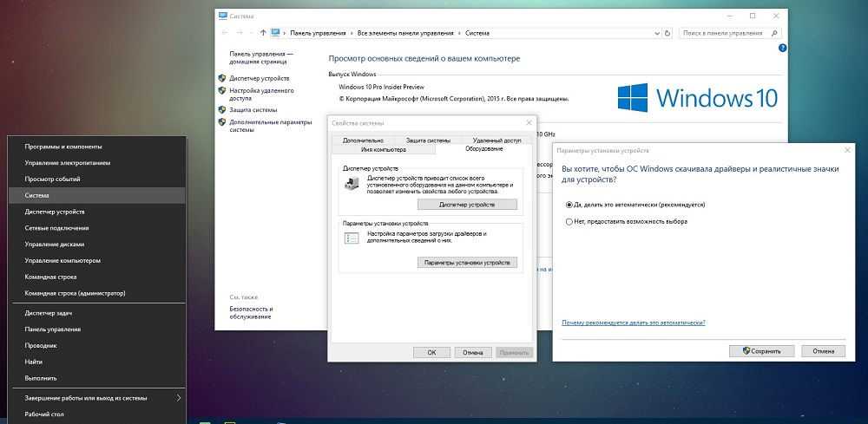Click the Сохранить button
Viewport: 868px width, 424px height.
pos(762,351)
